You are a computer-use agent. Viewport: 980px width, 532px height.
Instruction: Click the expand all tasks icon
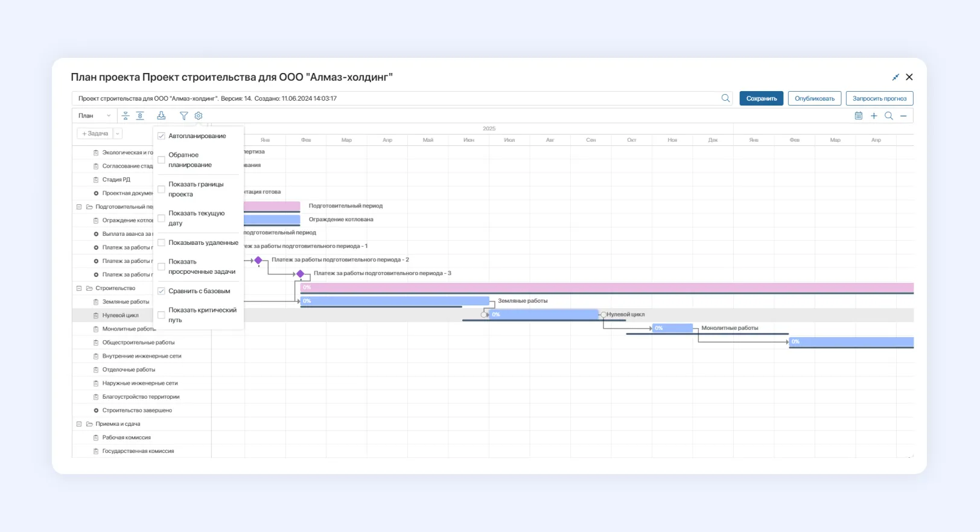point(140,116)
